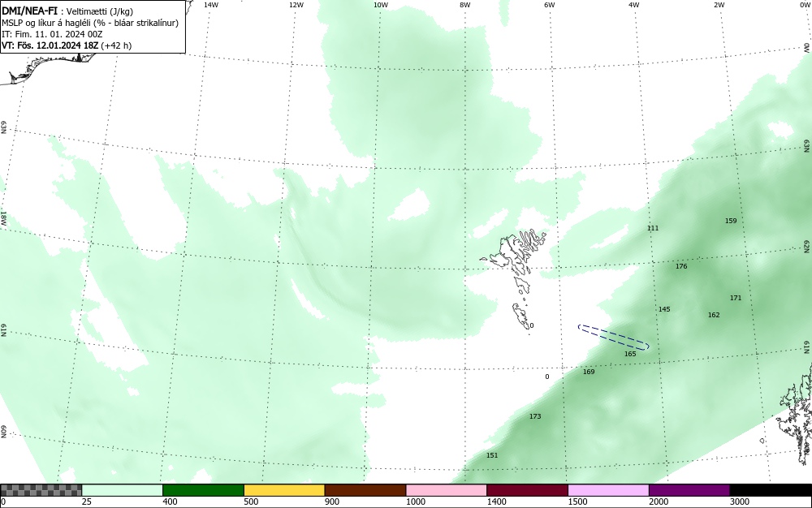
Task: Click the 18W label on the map edge
Action: pos(3,217)
